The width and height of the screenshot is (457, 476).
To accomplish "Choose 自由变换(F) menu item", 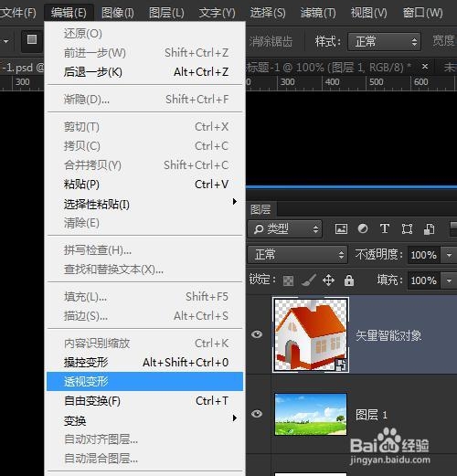I will (x=145, y=401).
